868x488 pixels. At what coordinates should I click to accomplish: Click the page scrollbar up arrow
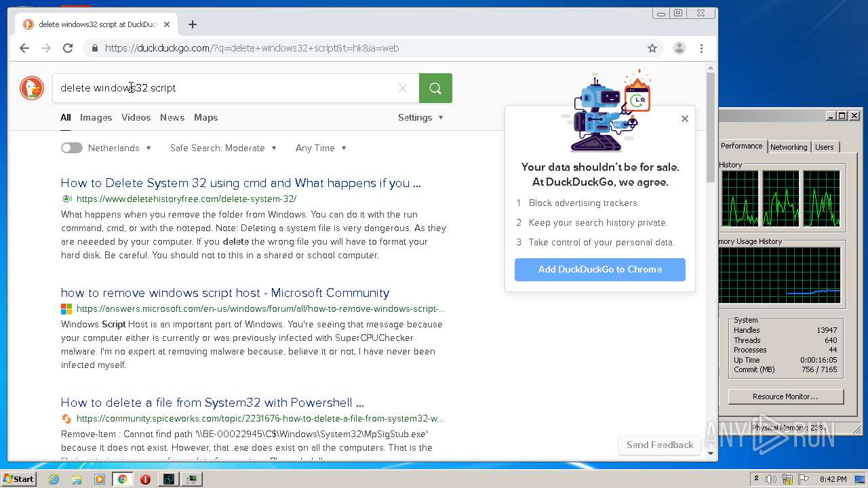[711, 68]
